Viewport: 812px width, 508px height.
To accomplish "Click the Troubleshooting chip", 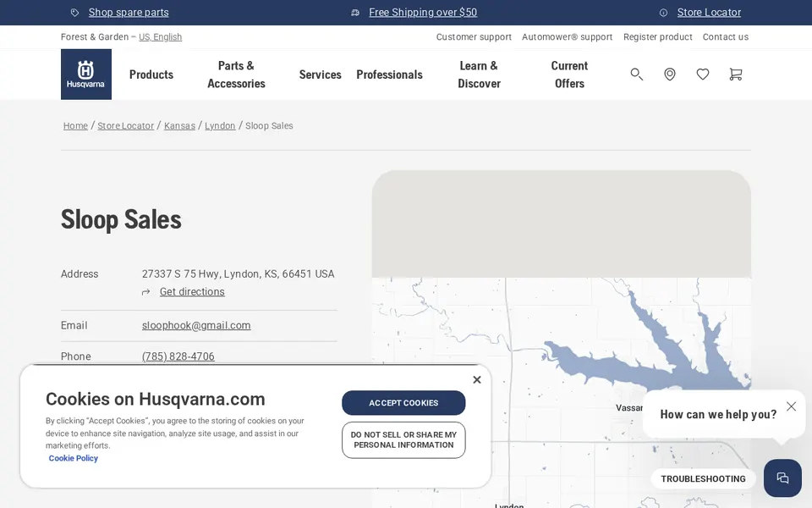I will pyautogui.click(x=703, y=479).
